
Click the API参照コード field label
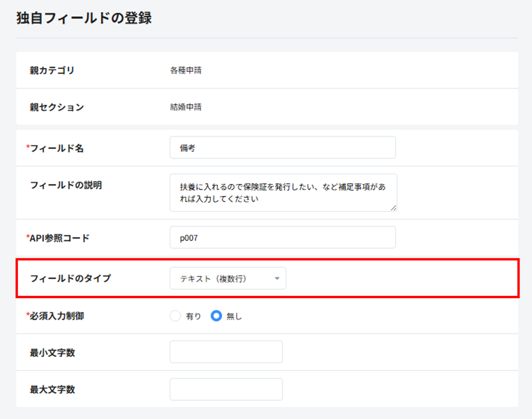[x=60, y=238]
